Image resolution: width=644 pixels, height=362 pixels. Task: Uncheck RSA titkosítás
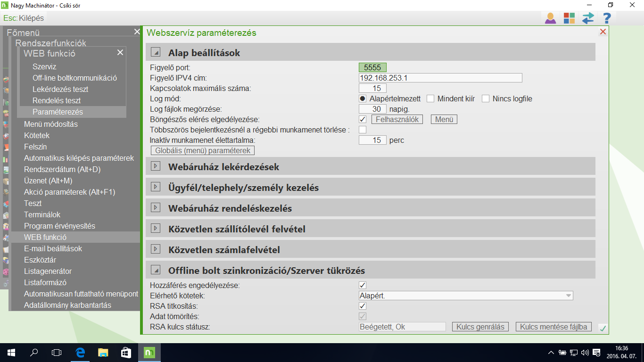362,306
